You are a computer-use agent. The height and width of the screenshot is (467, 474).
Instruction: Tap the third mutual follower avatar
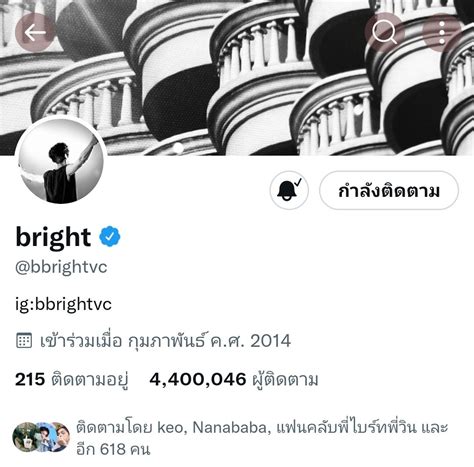pyautogui.click(x=59, y=437)
